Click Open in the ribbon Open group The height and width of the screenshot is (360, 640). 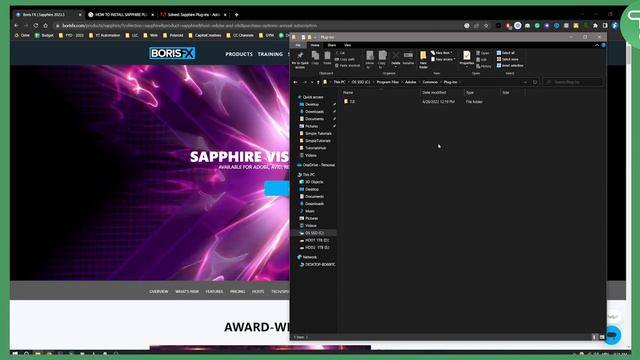pos(482,53)
